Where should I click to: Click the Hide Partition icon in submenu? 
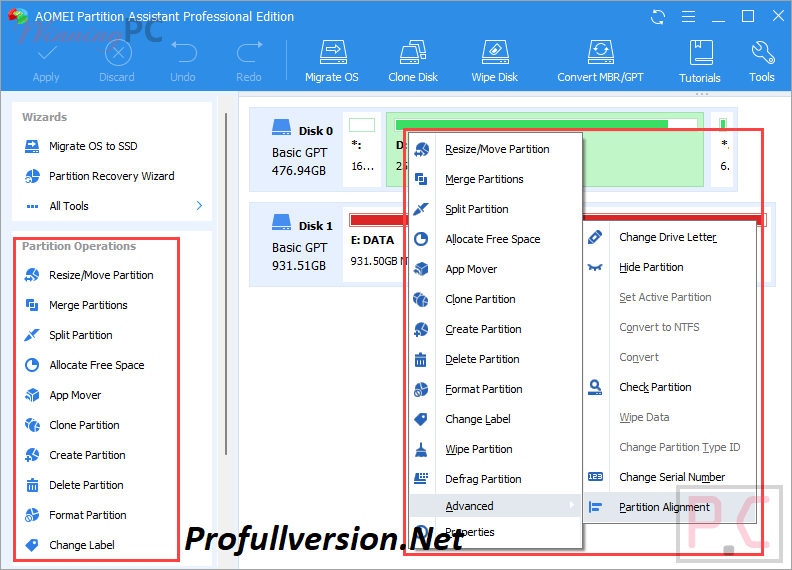(595, 267)
